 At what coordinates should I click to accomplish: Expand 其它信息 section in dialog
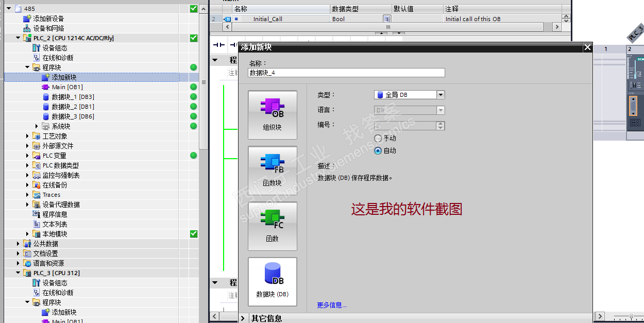point(243,318)
